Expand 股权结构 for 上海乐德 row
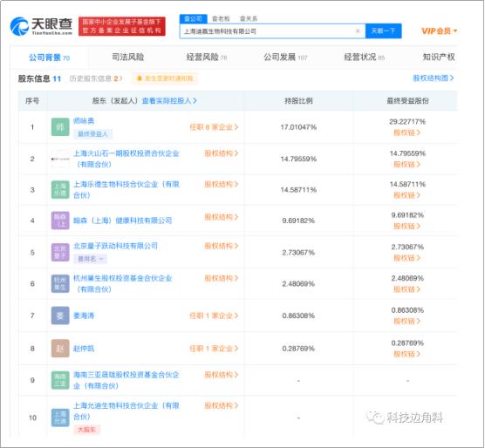 tap(221, 184)
